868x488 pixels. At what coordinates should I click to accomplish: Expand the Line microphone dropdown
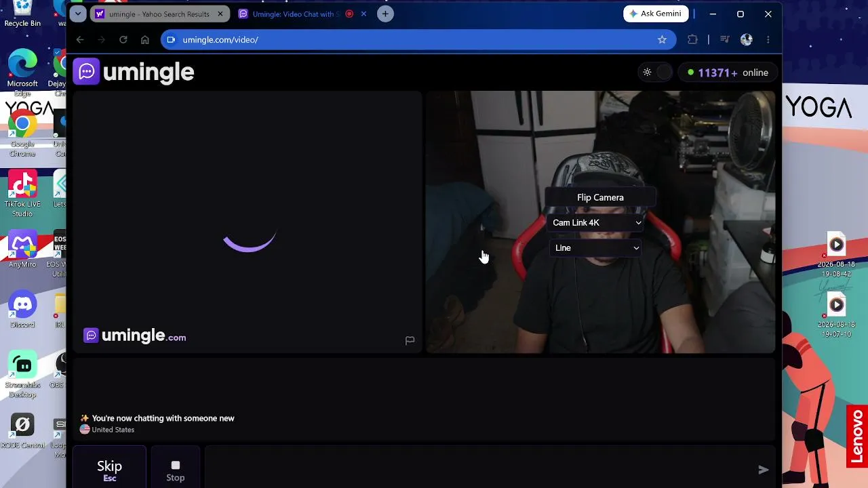click(x=597, y=248)
